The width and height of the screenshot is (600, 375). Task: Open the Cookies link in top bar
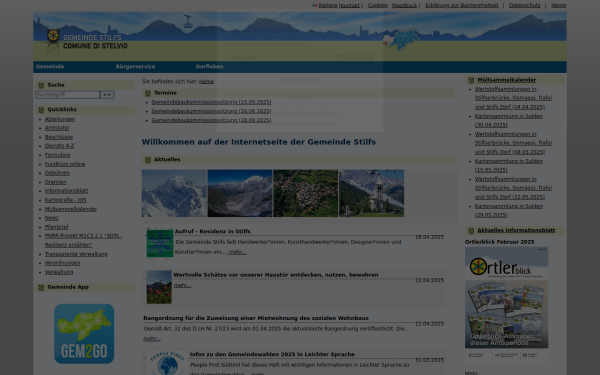click(378, 5)
